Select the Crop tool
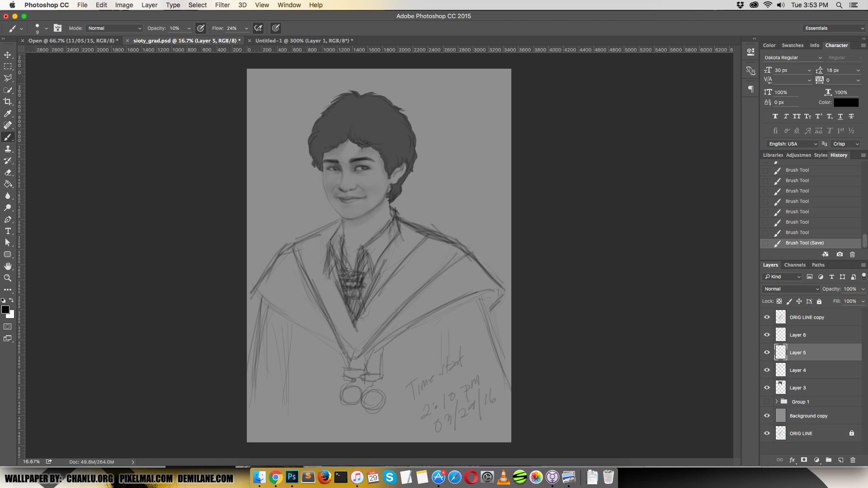The image size is (868, 488). (x=8, y=102)
